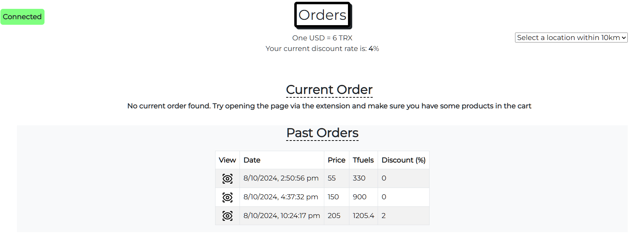This screenshot has height=246, width=644.
Task: View the order from 4:37:32 pm
Action: pos(228,197)
